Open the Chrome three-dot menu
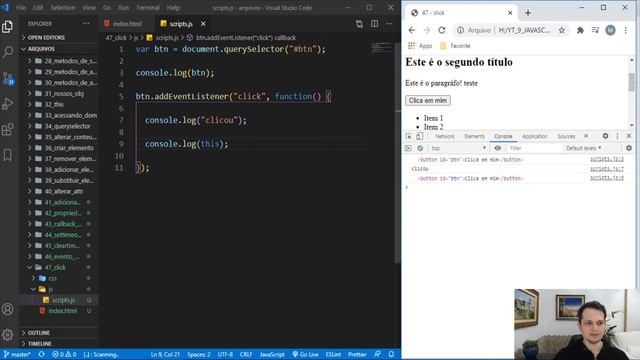The width and height of the screenshot is (640, 360). [x=625, y=30]
